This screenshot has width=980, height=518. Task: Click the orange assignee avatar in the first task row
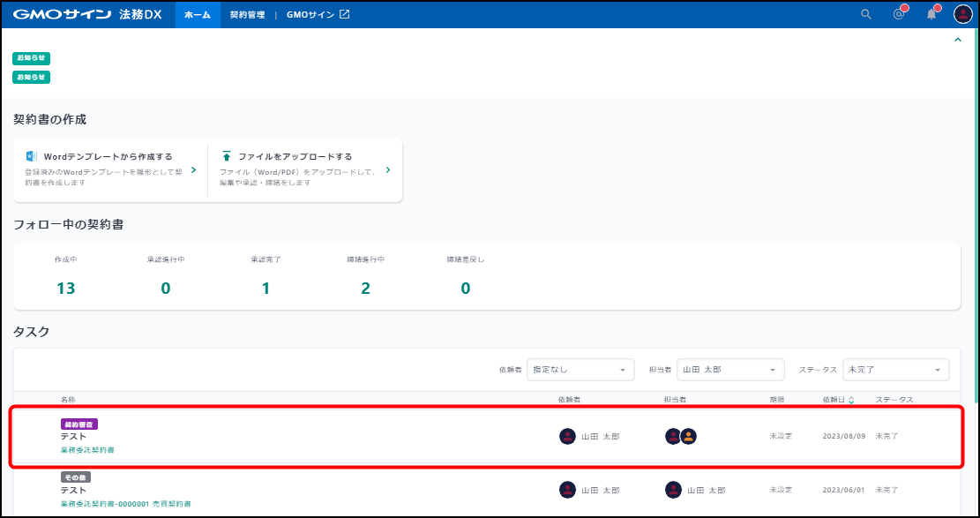click(x=689, y=436)
